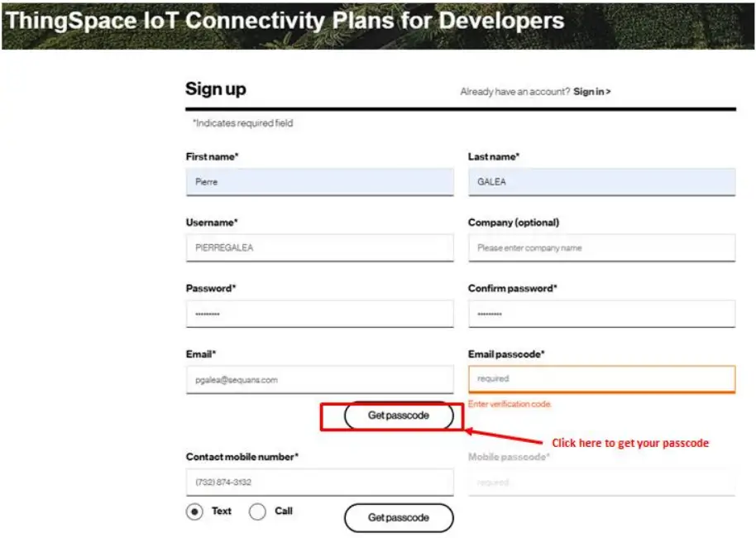Click the Email field showing pgalea@sequans.com
The image size is (756, 538).
coord(318,379)
